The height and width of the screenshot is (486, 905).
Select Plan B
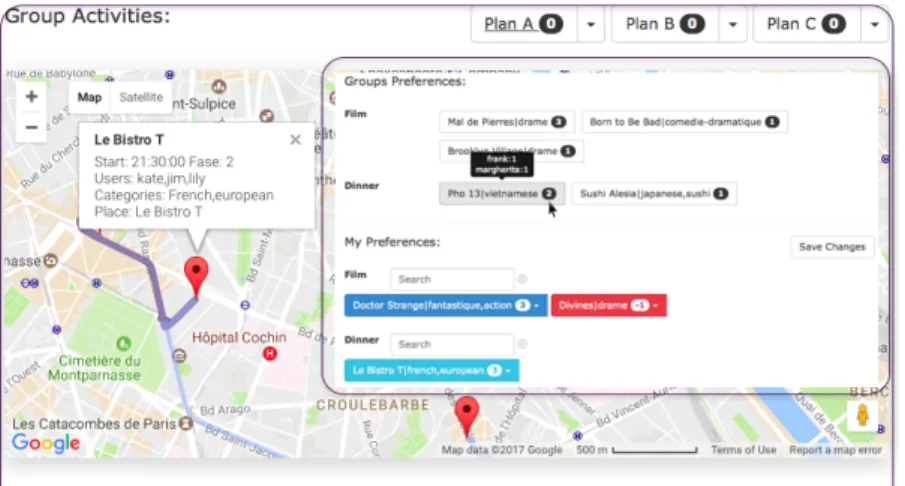pos(665,24)
